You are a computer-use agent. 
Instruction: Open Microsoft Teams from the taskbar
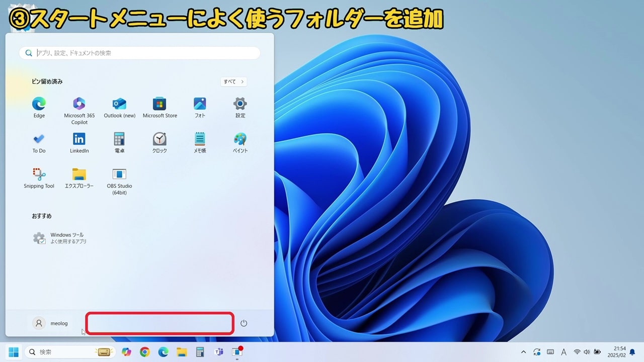click(x=218, y=352)
